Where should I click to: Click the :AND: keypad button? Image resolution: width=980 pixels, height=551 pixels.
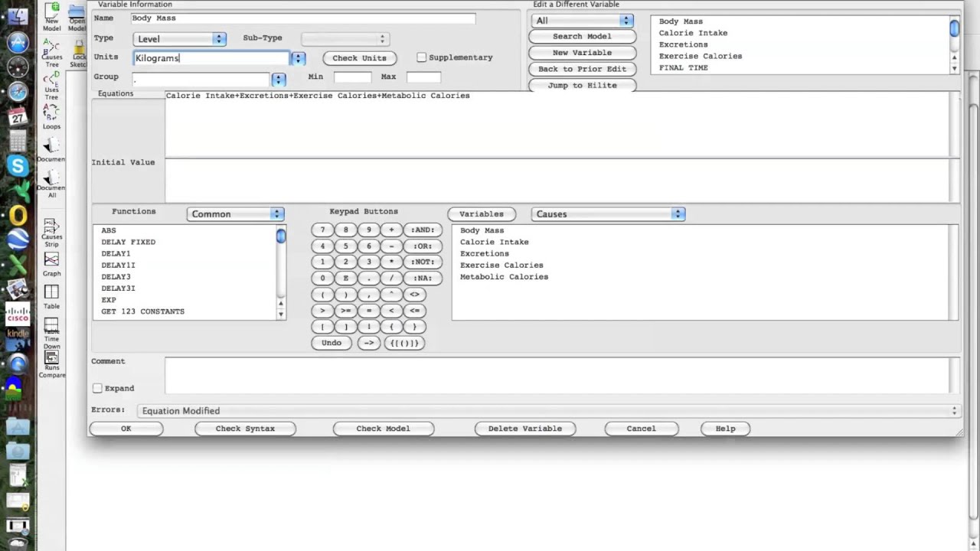click(x=423, y=230)
